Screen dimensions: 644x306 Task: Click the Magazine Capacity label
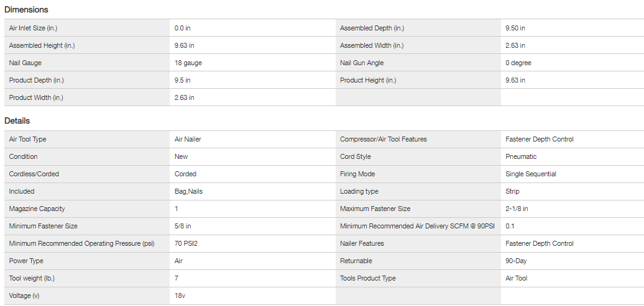[37, 209]
